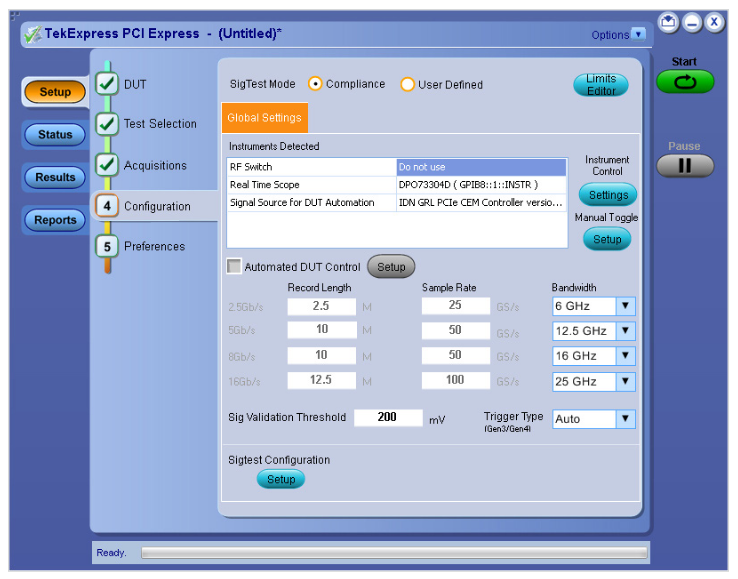Viewport: 738px width, 579px height.
Task: Click the green Start run icon
Action: tap(685, 82)
